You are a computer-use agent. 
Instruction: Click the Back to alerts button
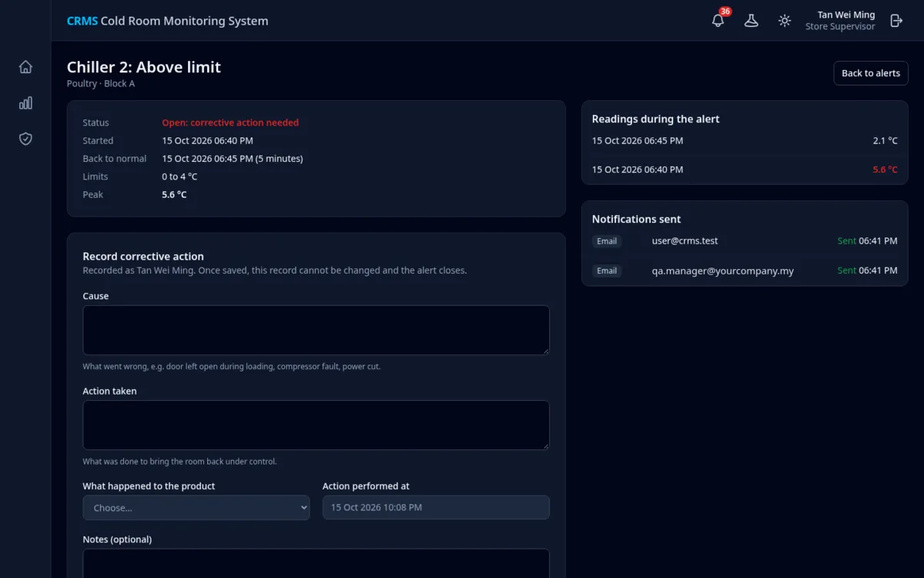(x=871, y=73)
